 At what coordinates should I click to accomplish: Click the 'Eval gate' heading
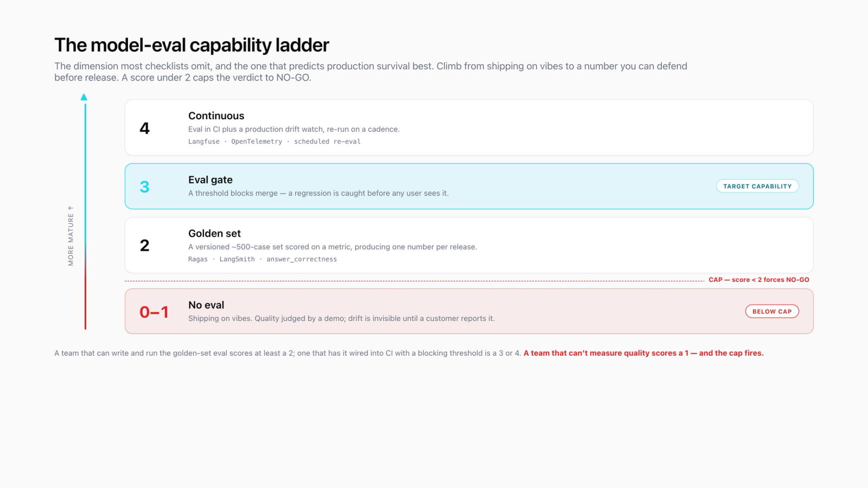[210, 179]
